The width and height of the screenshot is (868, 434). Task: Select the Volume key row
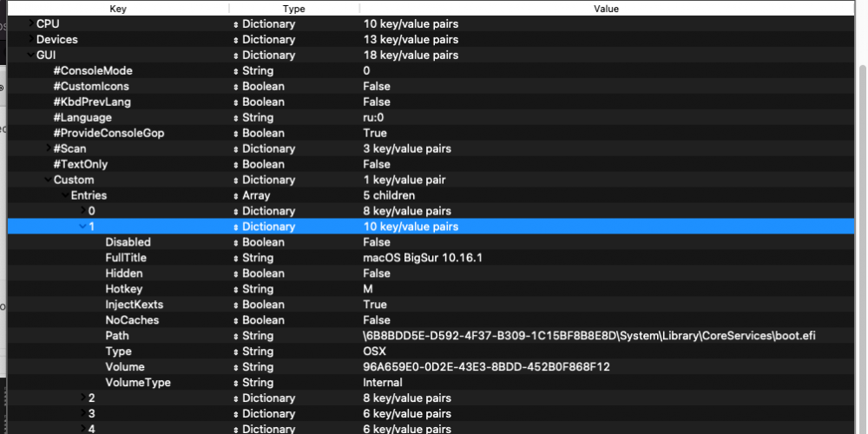coord(431,366)
